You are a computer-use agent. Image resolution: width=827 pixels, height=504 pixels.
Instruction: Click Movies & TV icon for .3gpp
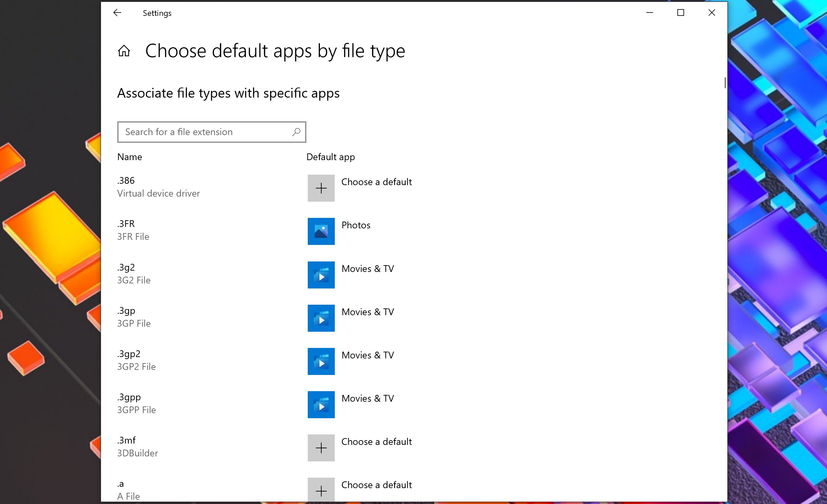[x=321, y=405]
